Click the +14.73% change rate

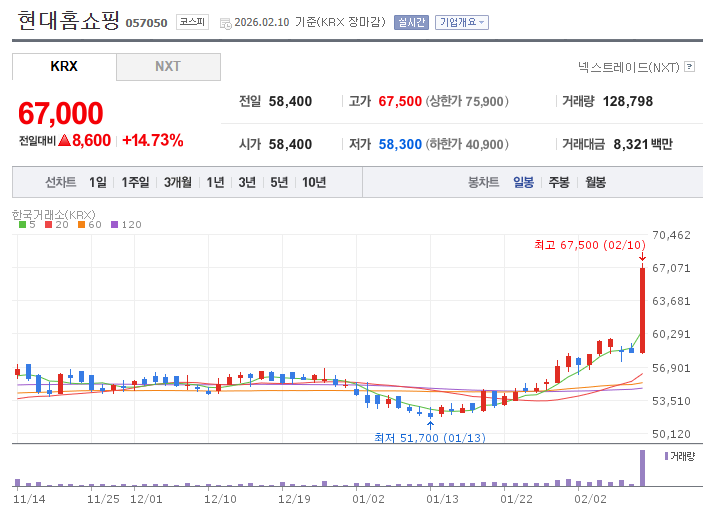click(x=152, y=140)
